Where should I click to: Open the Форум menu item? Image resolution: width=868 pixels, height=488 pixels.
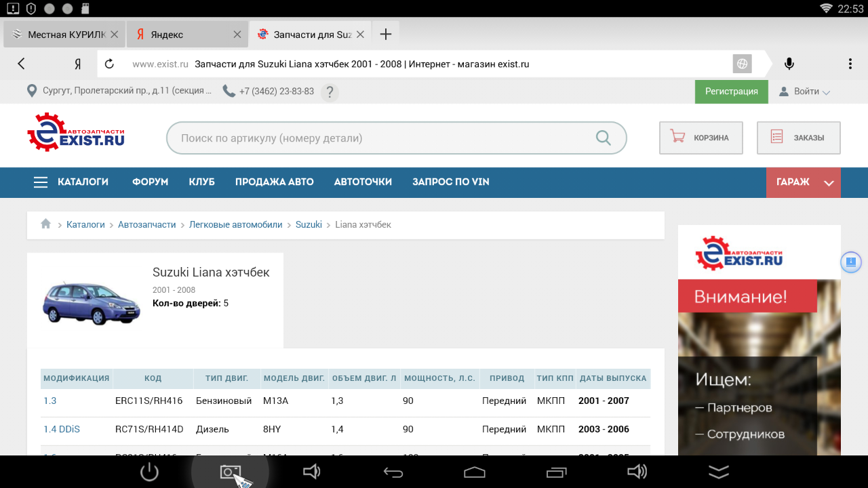coord(150,182)
